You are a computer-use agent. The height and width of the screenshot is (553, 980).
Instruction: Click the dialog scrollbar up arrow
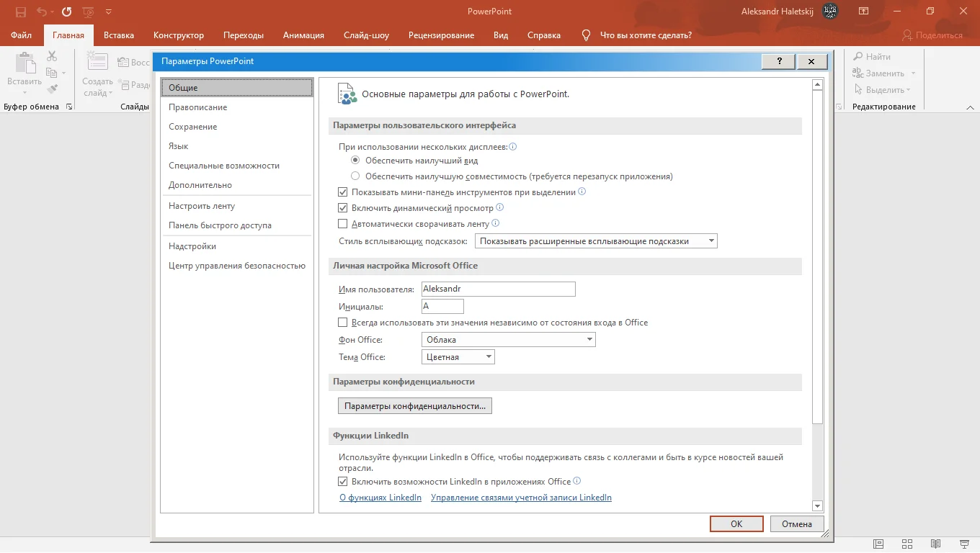click(817, 85)
